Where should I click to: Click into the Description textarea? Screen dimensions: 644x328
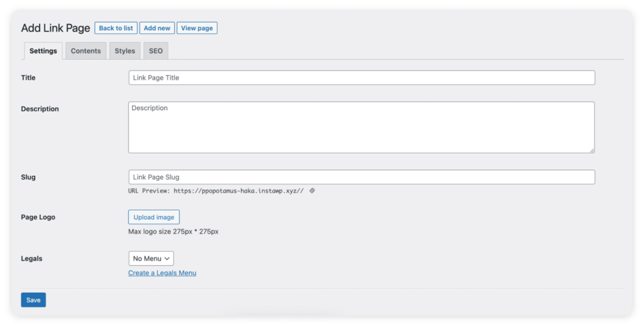coord(362,127)
